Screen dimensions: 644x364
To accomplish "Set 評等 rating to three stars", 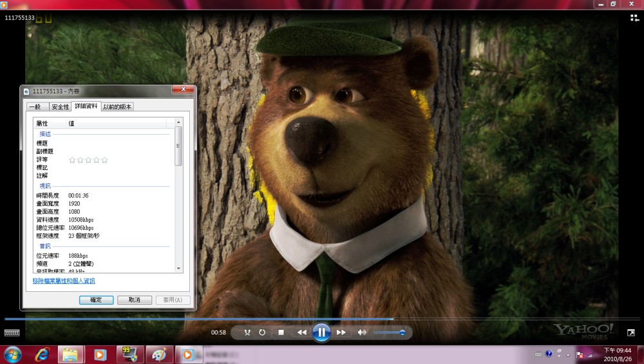I will click(x=88, y=160).
